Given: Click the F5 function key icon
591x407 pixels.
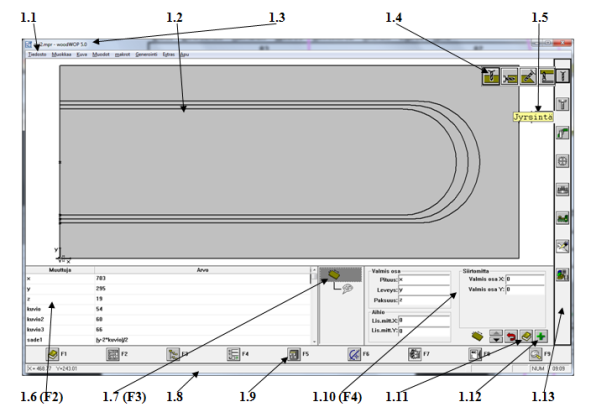Looking at the screenshot, I should (x=294, y=354).
